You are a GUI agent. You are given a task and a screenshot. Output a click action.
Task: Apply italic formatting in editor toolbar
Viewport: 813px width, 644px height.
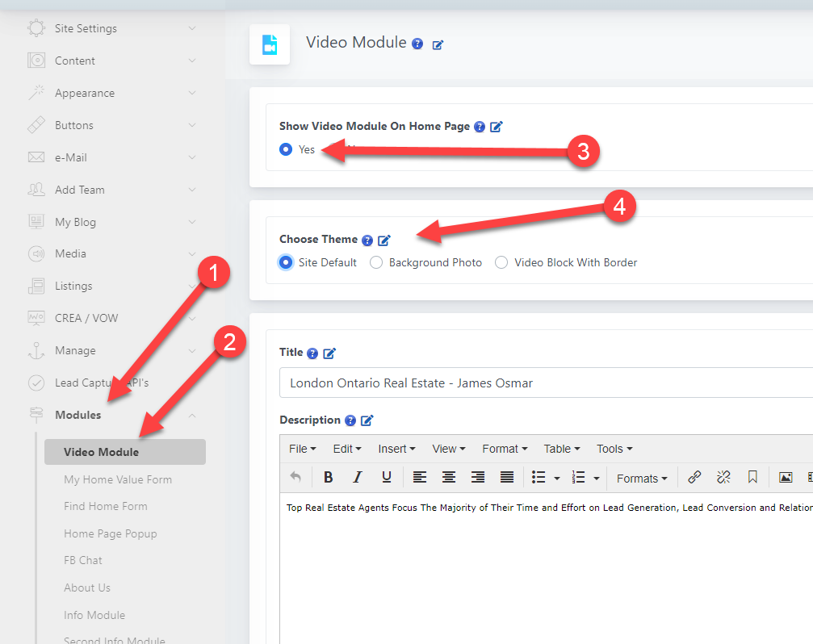coord(358,478)
